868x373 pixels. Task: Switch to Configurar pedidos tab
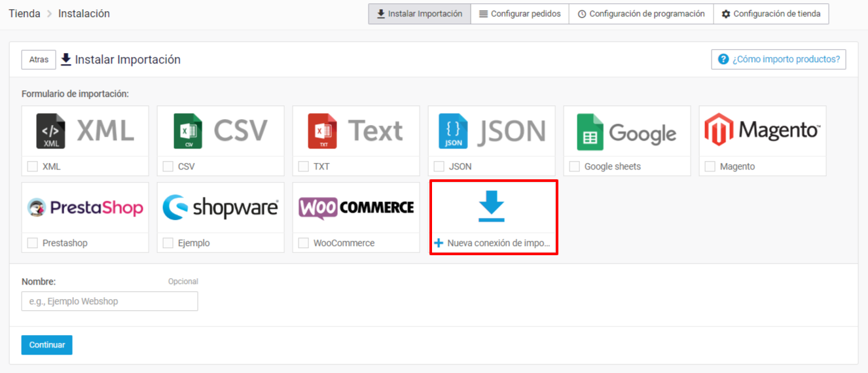coord(520,14)
